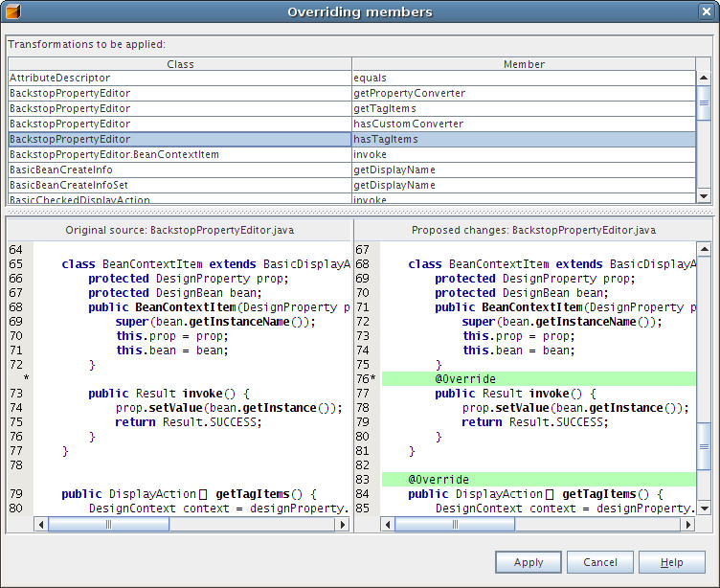Select the hasCustomConverter member row
The height and width of the screenshot is (588, 720).
click(524, 124)
